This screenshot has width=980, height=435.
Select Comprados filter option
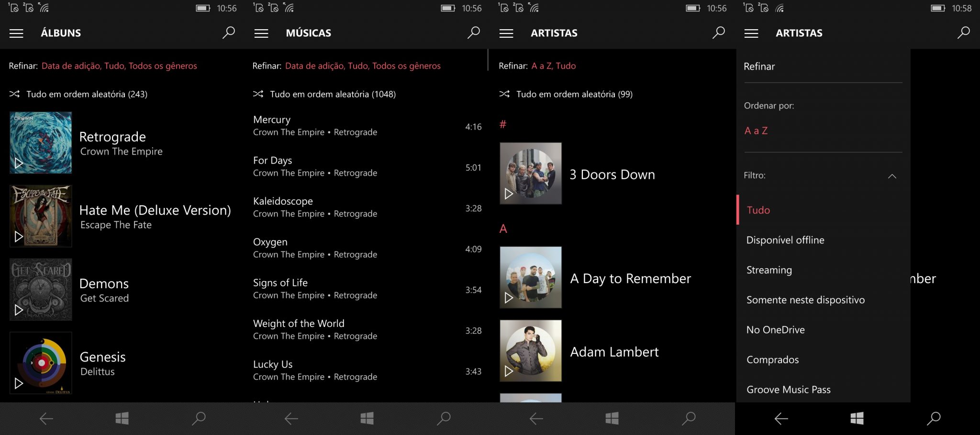click(772, 359)
